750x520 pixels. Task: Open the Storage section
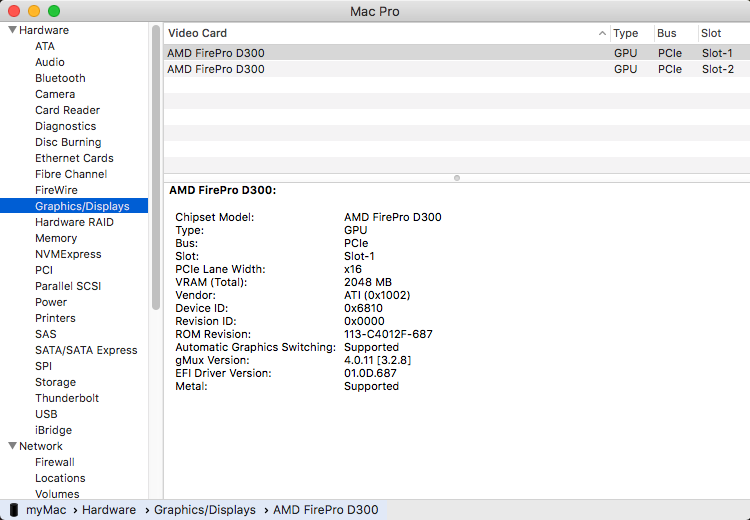(55, 382)
